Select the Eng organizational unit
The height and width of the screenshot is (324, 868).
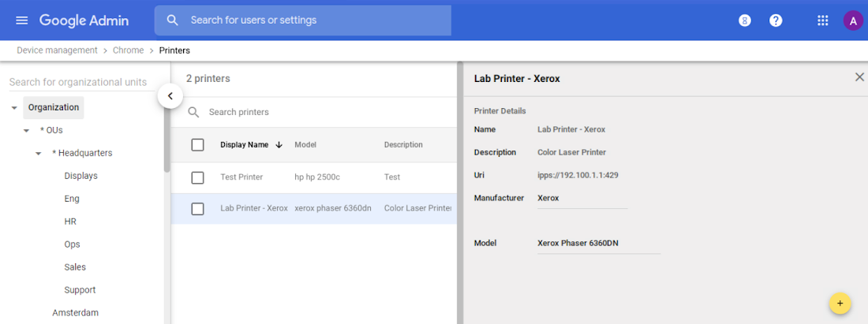pyautogui.click(x=72, y=199)
